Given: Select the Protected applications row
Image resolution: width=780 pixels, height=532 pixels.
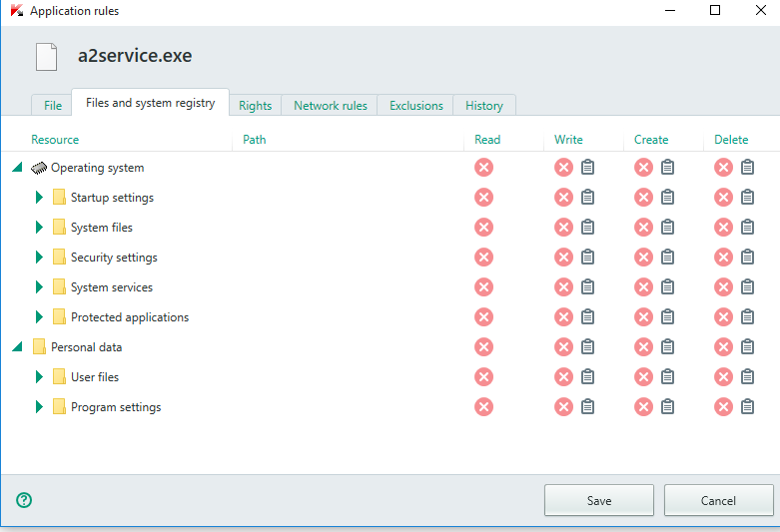Looking at the screenshot, I should (x=130, y=317).
